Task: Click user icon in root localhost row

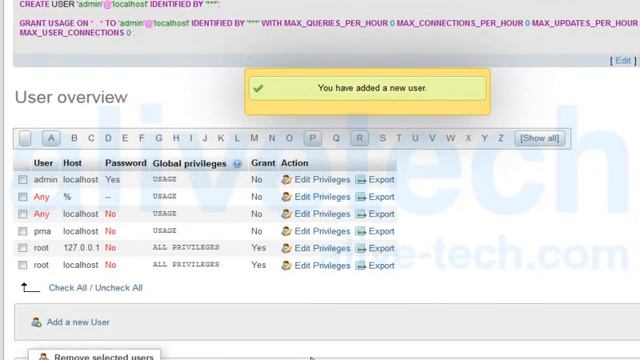Action: tap(286, 265)
